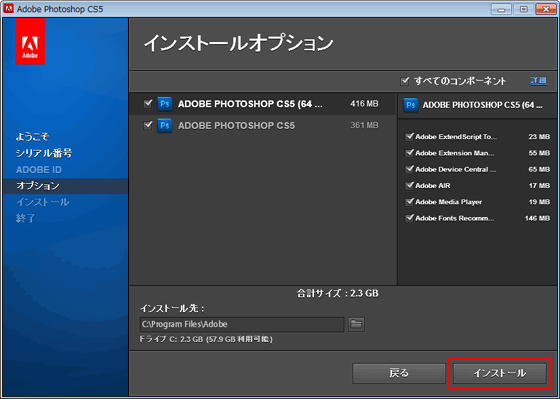Click Ps icon beside Photoshop CS5 (64 row
Viewport: 560px width, 399px height.
[x=165, y=104]
